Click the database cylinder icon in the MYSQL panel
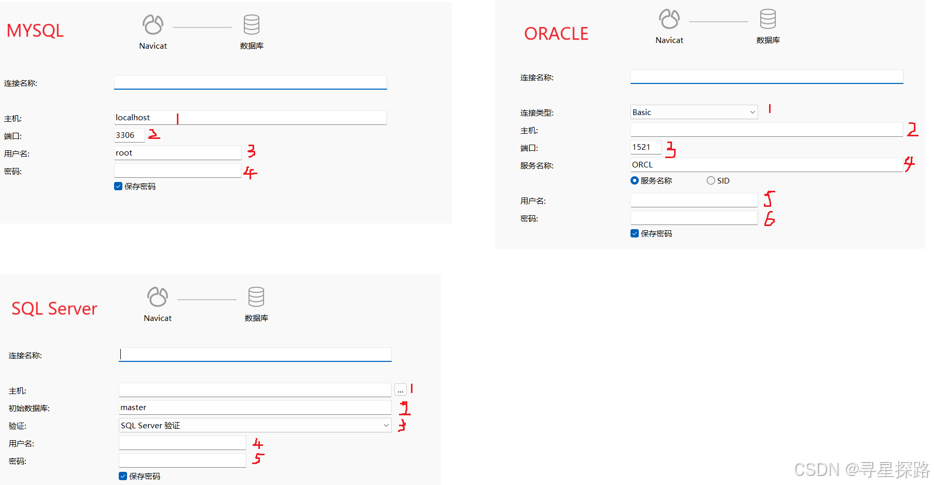The width and height of the screenshot is (934, 485). (x=251, y=25)
